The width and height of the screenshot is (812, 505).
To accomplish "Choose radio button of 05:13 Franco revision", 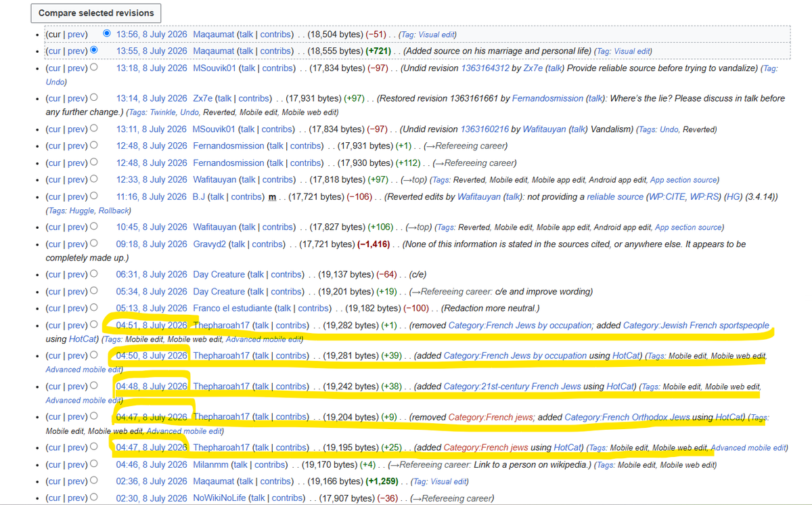I will point(94,308).
